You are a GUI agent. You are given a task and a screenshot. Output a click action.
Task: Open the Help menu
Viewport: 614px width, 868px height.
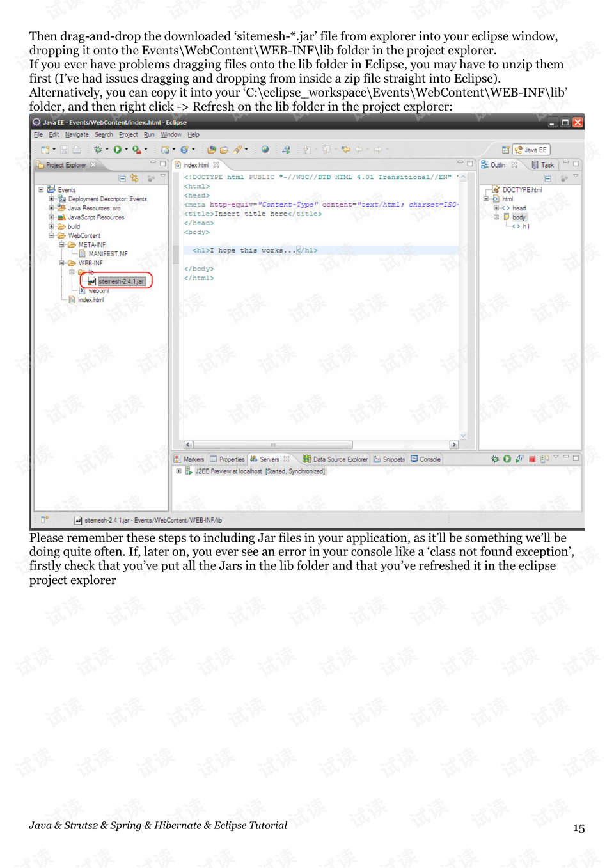(193, 135)
